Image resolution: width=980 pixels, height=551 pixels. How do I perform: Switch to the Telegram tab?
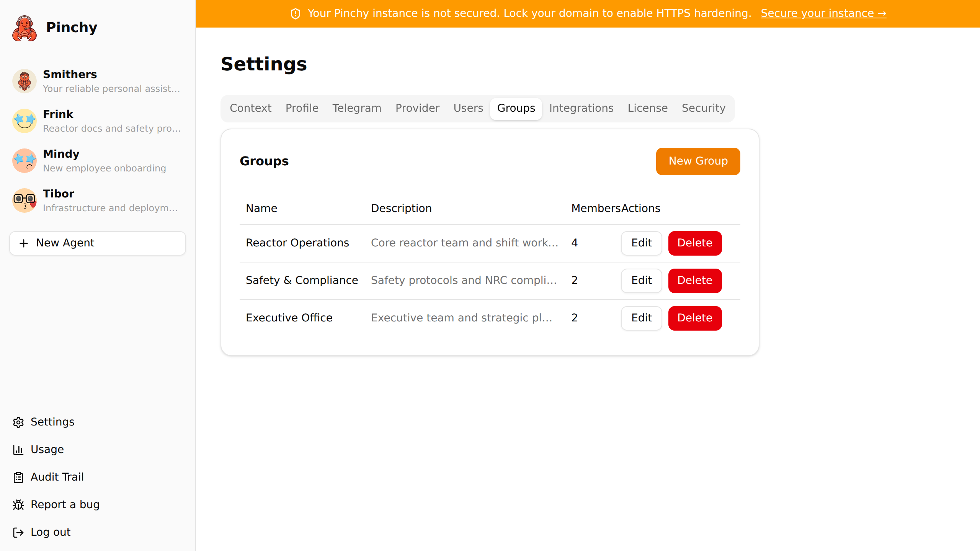coord(357,108)
